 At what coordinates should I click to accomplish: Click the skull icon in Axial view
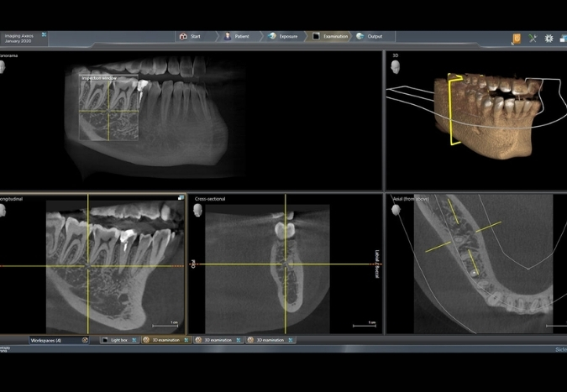pos(396,209)
